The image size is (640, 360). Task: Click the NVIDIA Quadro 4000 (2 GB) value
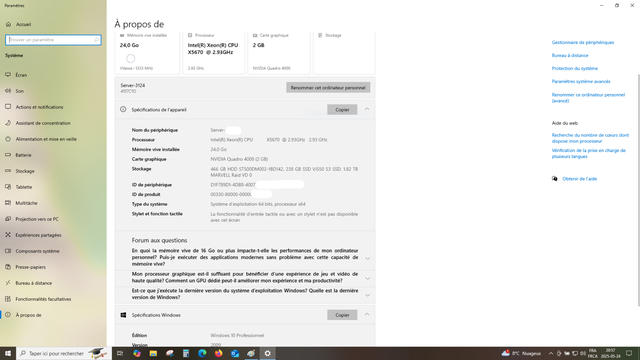(239, 159)
